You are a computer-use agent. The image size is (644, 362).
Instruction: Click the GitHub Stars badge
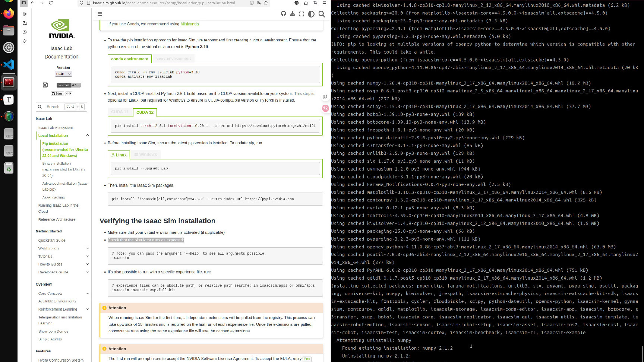(61, 93)
